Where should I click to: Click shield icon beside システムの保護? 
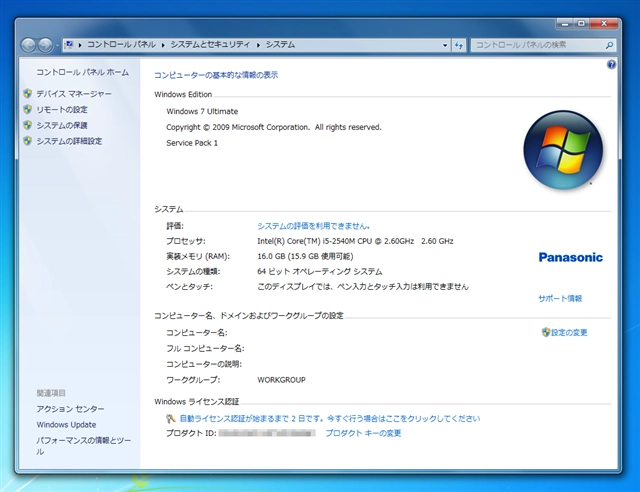(27, 125)
